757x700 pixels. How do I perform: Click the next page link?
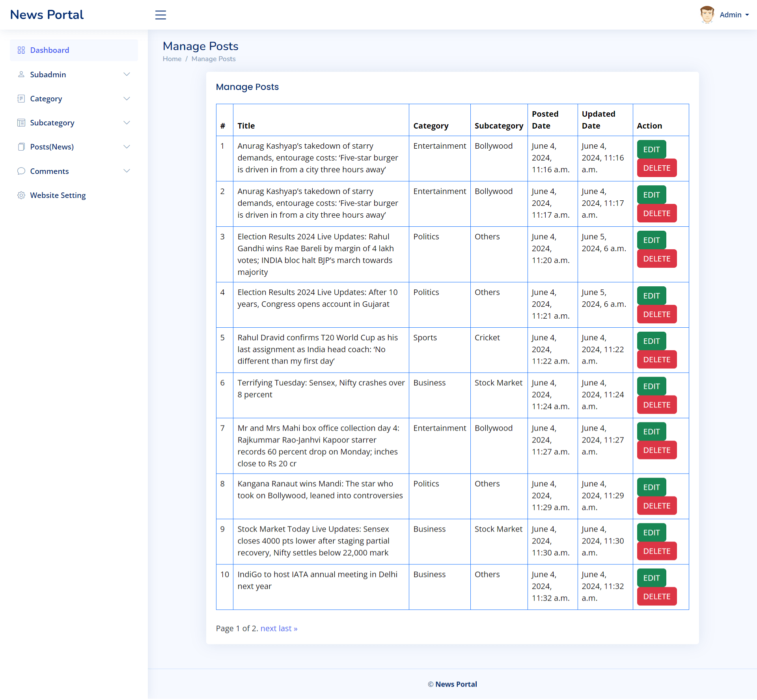[x=270, y=628]
